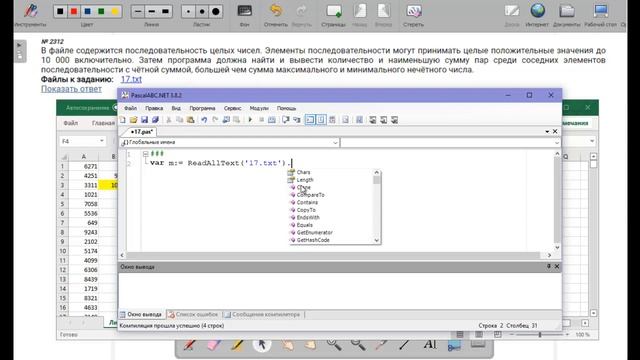Open the editor tab list dropdown arrow
Image resolution: width=640 pixels, height=360 pixels.
click(x=547, y=131)
